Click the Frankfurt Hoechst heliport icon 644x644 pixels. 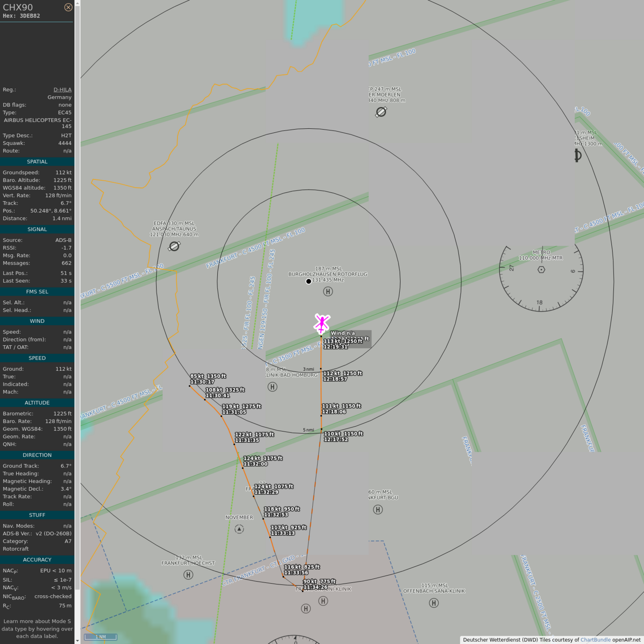(188, 575)
